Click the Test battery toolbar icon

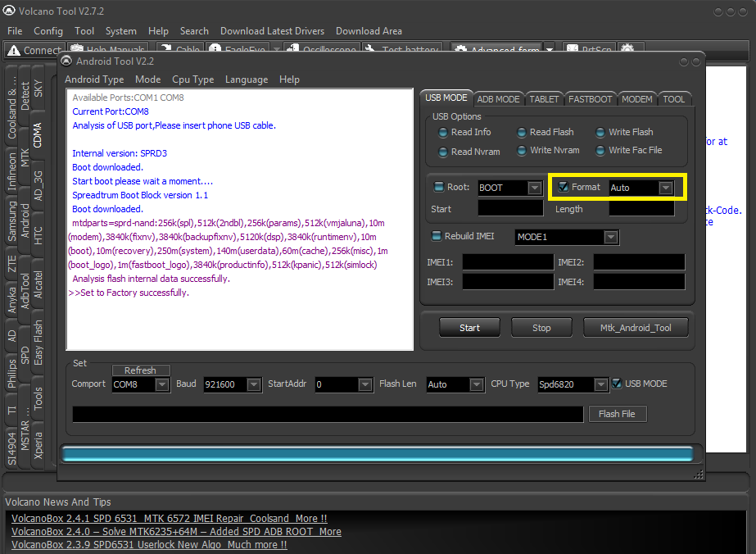pos(369,49)
